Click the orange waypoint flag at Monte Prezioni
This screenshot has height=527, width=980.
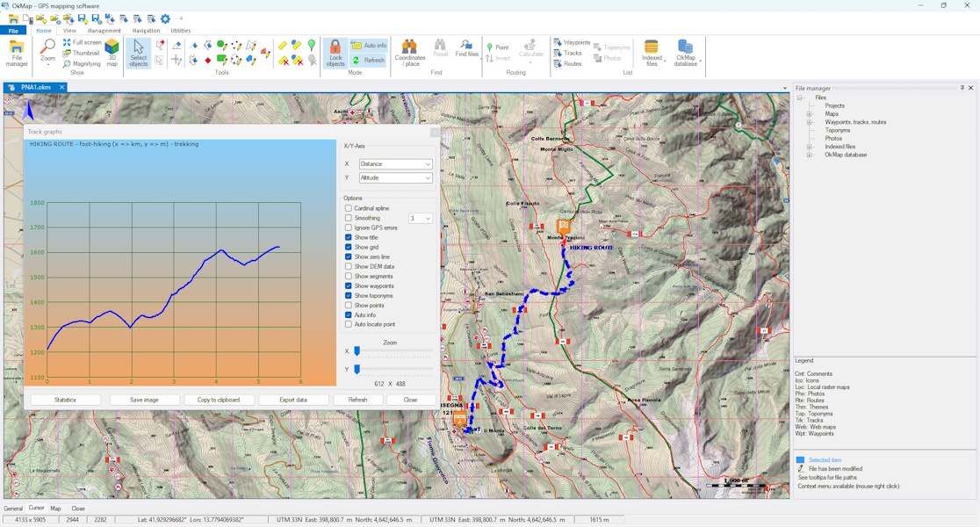coord(564,227)
